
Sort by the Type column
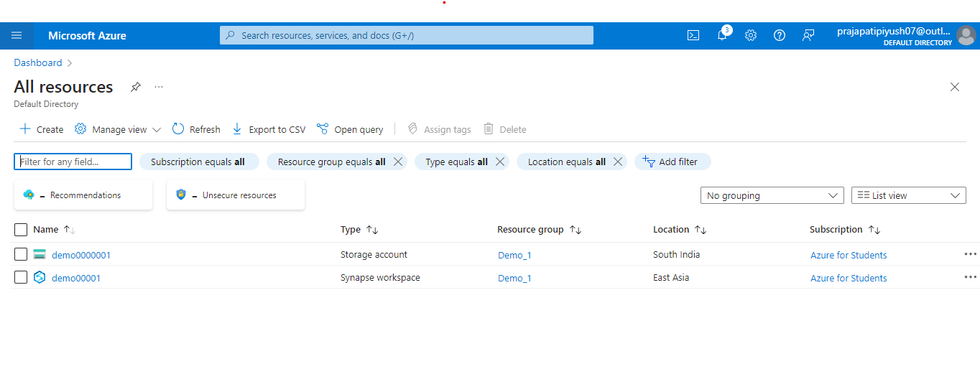[x=359, y=230]
